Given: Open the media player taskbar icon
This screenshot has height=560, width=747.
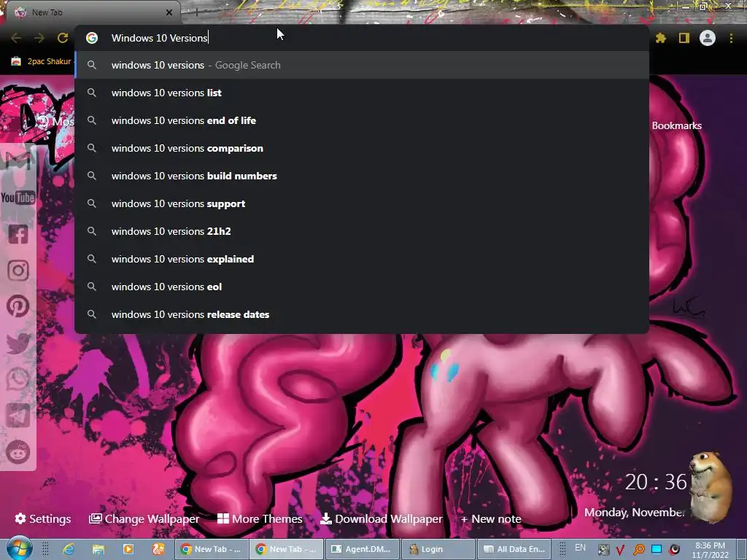Looking at the screenshot, I should pyautogui.click(x=128, y=549).
